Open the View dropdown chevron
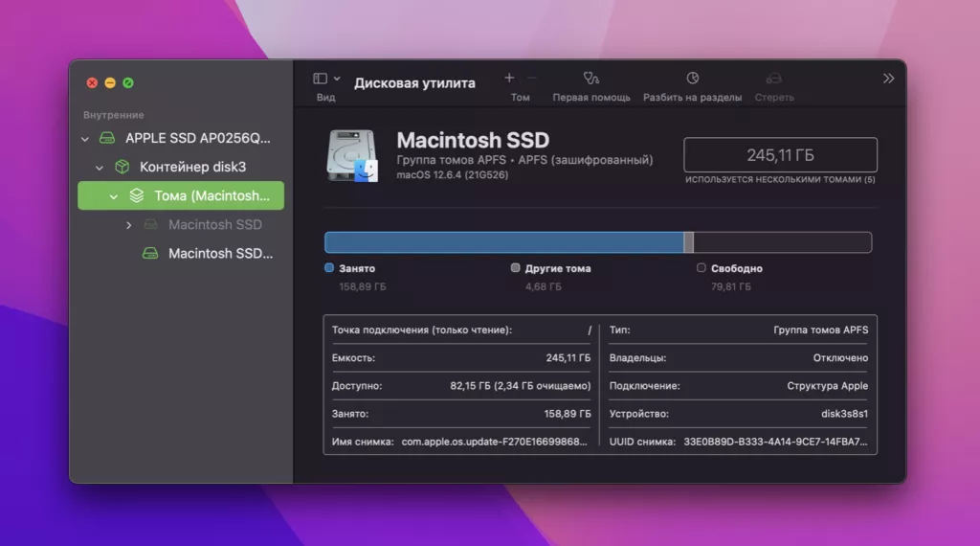Image resolution: width=980 pixels, height=546 pixels. (x=337, y=79)
